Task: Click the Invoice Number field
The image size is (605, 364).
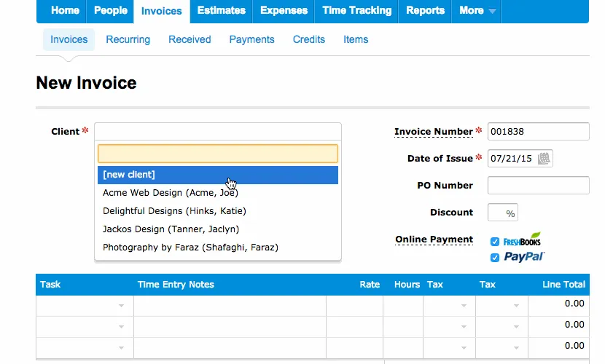Action: (x=538, y=132)
